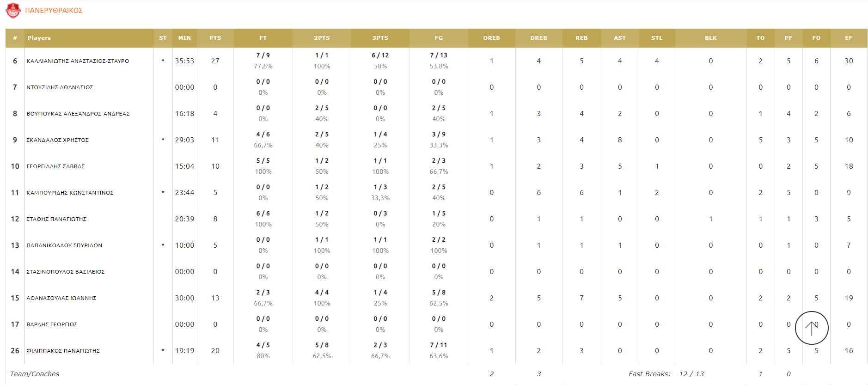Sort by the PTS column header
The image size is (868, 385).
(x=215, y=38)
